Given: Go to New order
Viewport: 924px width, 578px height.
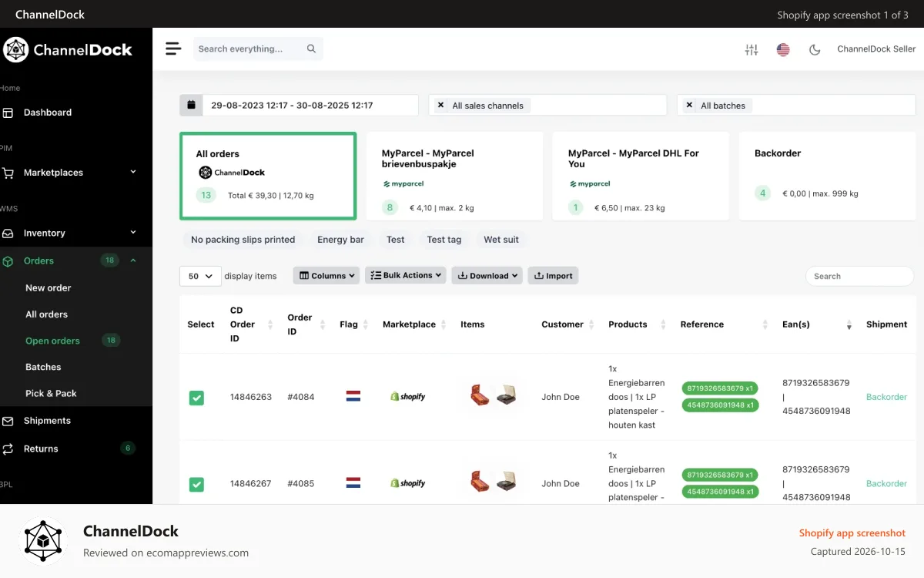Looking at the screenshot, I should [x=48, y=288].
